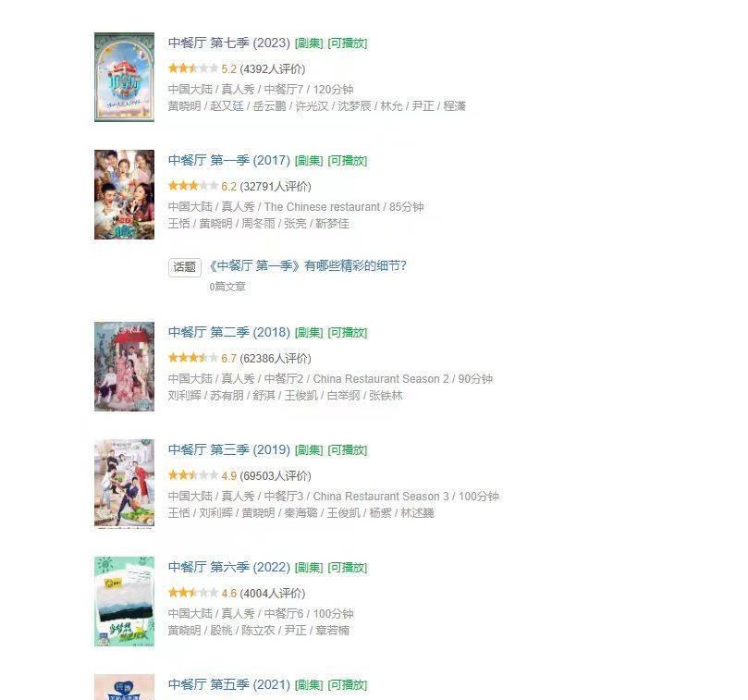This screenshot has height=700, width=748.
Task: Open the 中餐厅 第一季 (2017) poster thumbnail
Action: click(124, 194)
